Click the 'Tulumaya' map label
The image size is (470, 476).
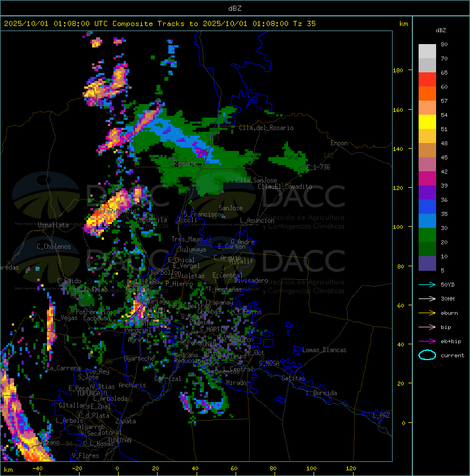[x=193, y=249]
